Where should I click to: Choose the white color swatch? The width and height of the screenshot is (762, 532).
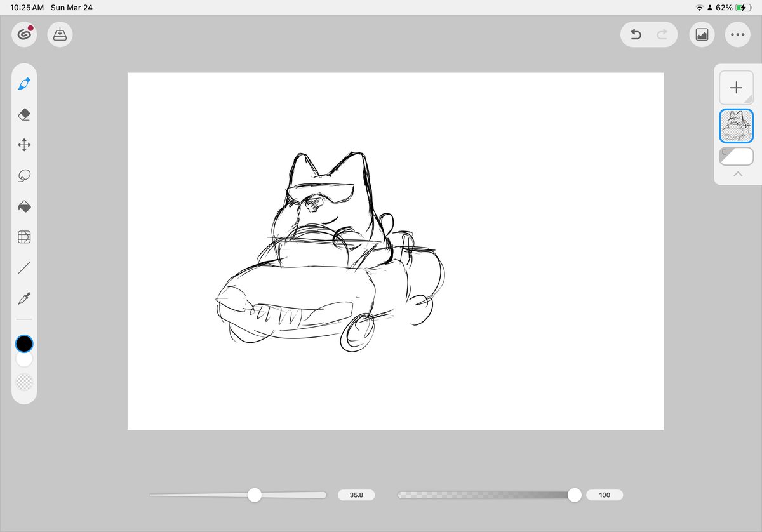click(x=24, y=359)
